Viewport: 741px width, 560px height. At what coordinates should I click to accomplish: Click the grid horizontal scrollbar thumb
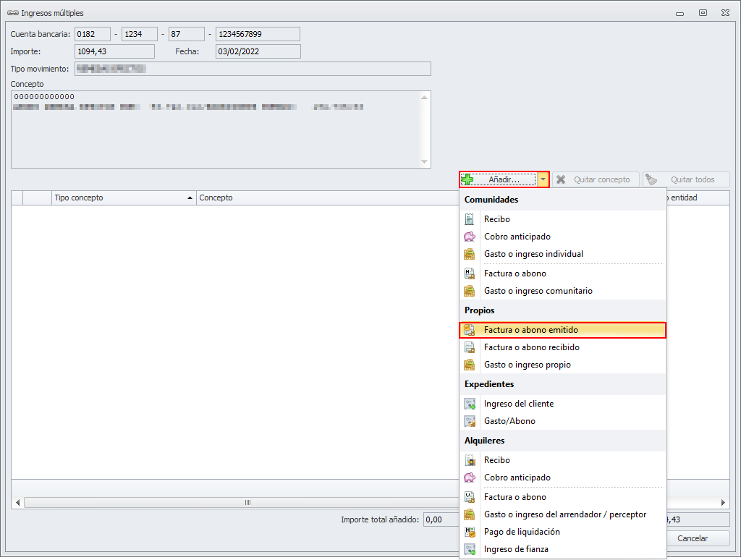tap(247, 502)
